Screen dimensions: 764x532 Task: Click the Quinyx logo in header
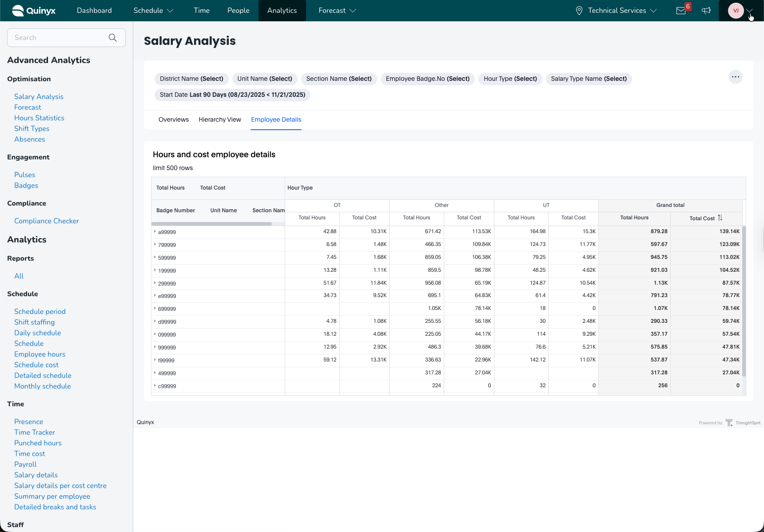pyautogui.click(x=34, y=11)
